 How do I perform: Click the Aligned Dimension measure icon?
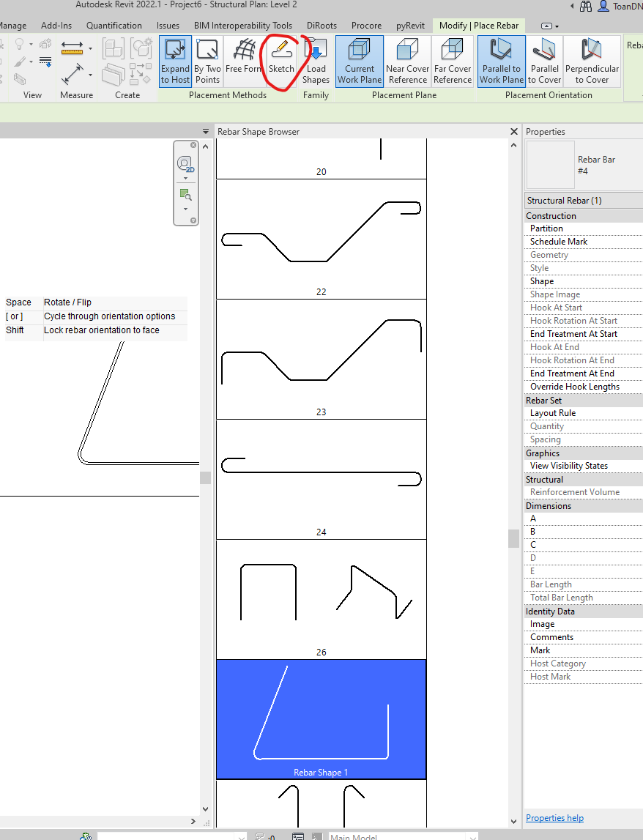pyautogui.click(x=72, y=74)
